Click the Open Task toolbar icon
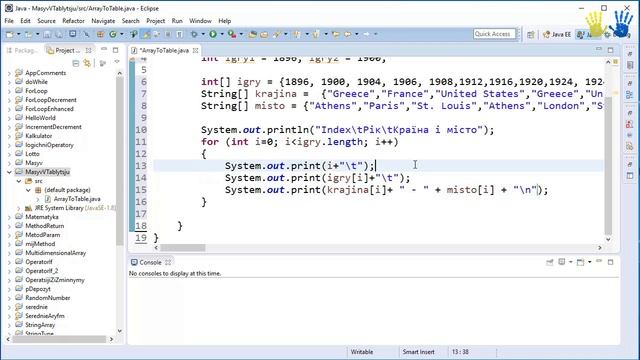The height and width of the screenshot is (360, 640). tap(264, 34)
